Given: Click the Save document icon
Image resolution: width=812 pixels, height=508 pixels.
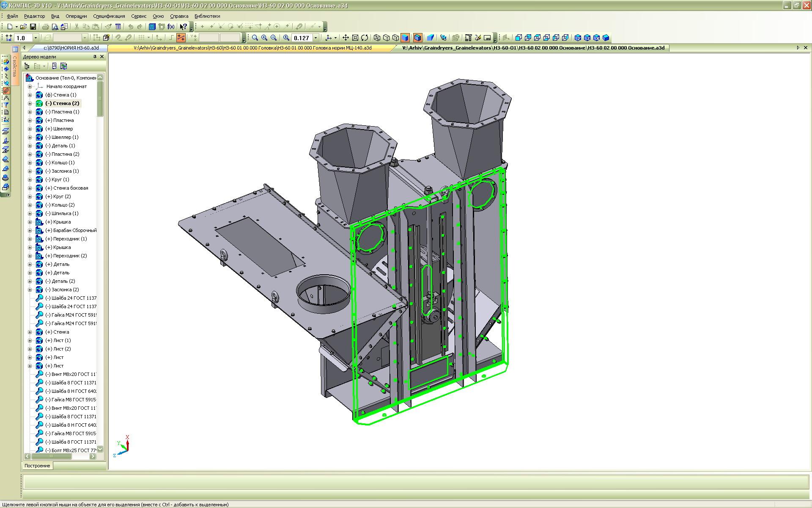Looking at the screenshot, I should [33, 27].
